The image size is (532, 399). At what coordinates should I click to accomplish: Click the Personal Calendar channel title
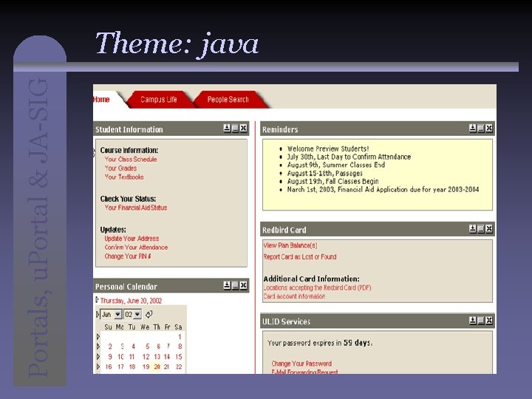click(126, 287)
